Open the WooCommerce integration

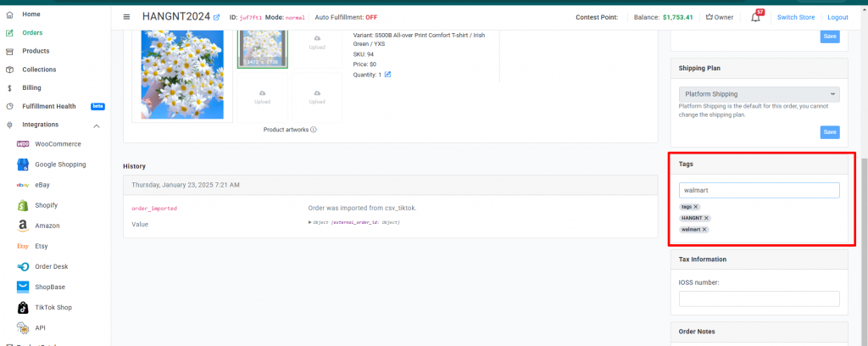click(58, 144)
